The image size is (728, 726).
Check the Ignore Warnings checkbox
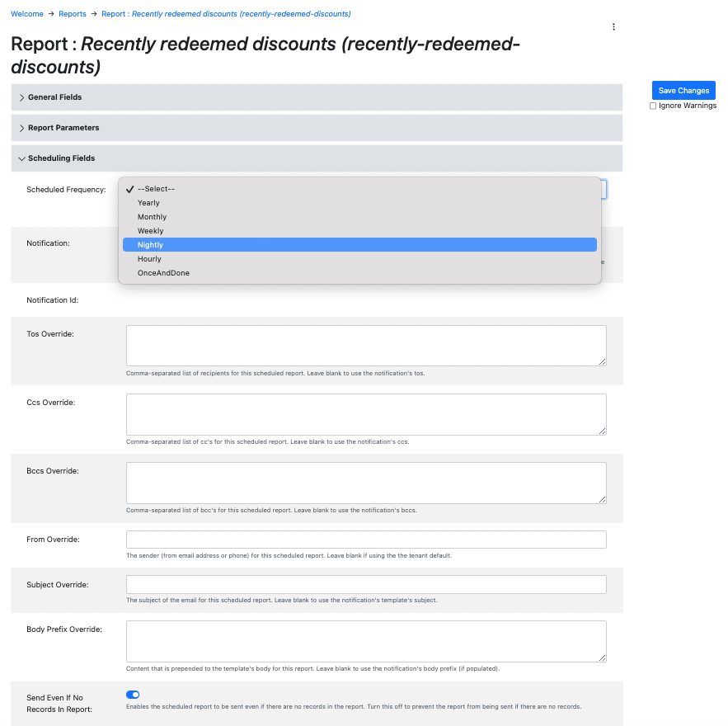(653, 106)
